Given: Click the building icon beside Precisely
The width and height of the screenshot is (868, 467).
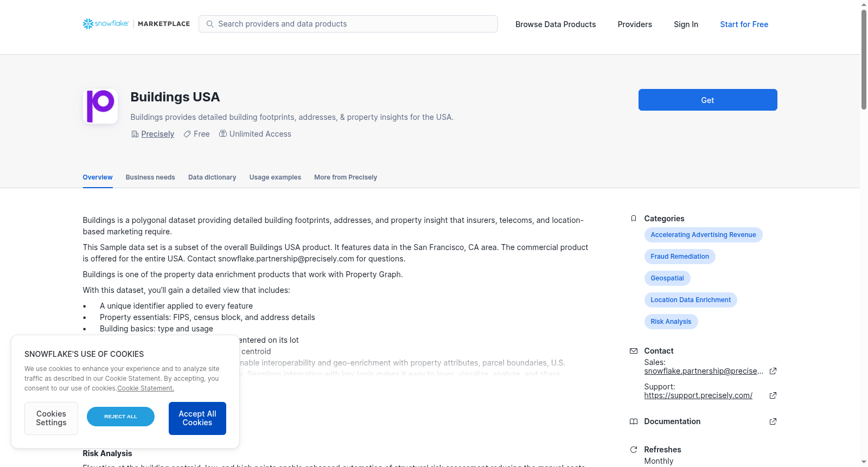Looking at the screenshot, I should [x=135, y=134].
